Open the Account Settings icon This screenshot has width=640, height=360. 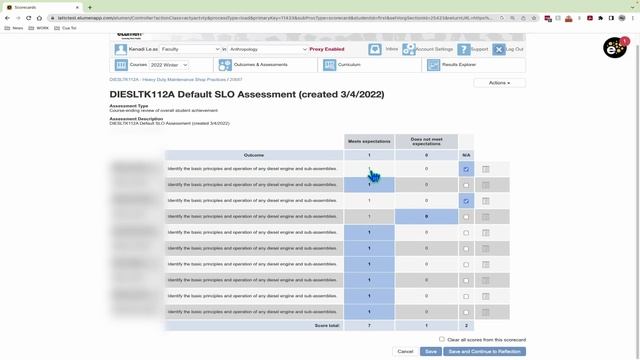pos(409,49)
